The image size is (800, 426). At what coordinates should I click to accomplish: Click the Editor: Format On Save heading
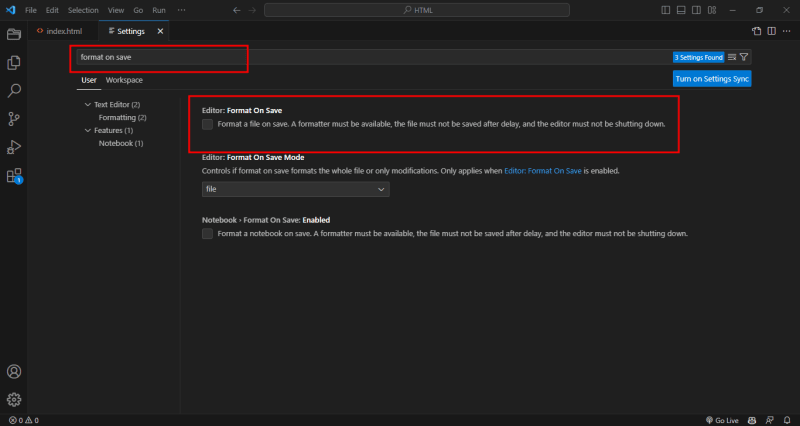pos(242,110)
